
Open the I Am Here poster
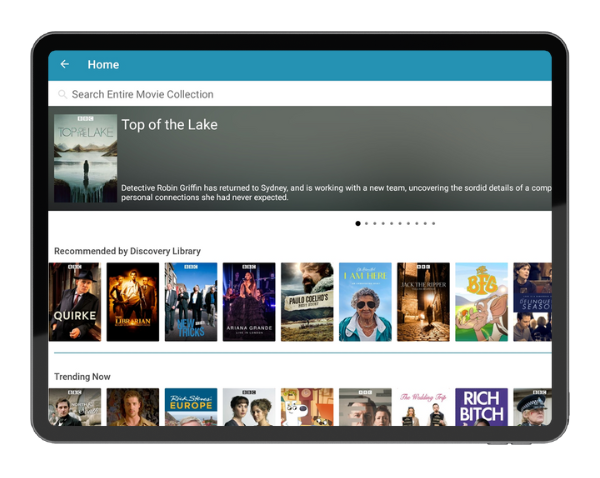click(365, 302)
